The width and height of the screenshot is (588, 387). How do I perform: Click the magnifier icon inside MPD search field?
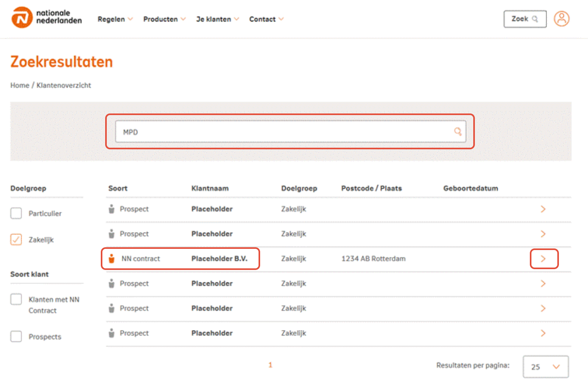(x=458, y=131)
